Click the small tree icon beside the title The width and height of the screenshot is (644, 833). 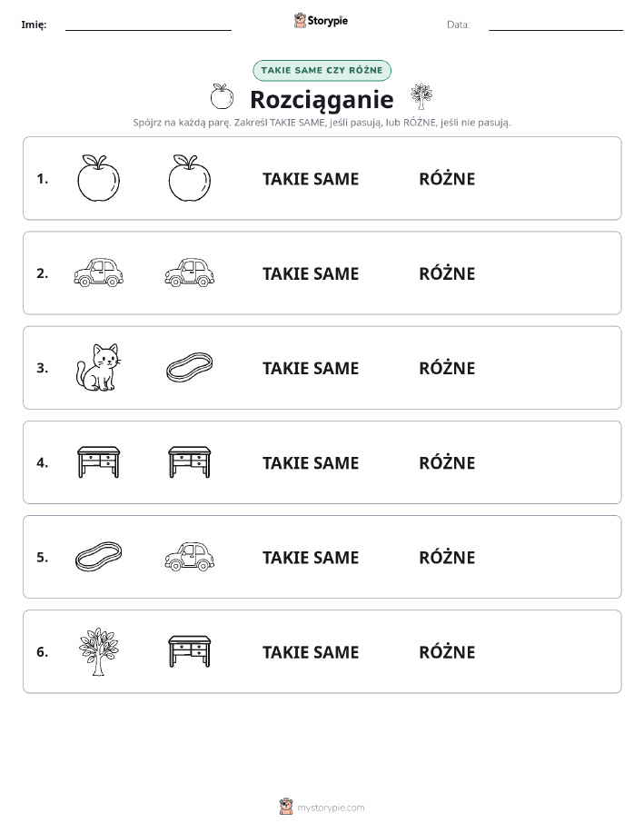421,96
